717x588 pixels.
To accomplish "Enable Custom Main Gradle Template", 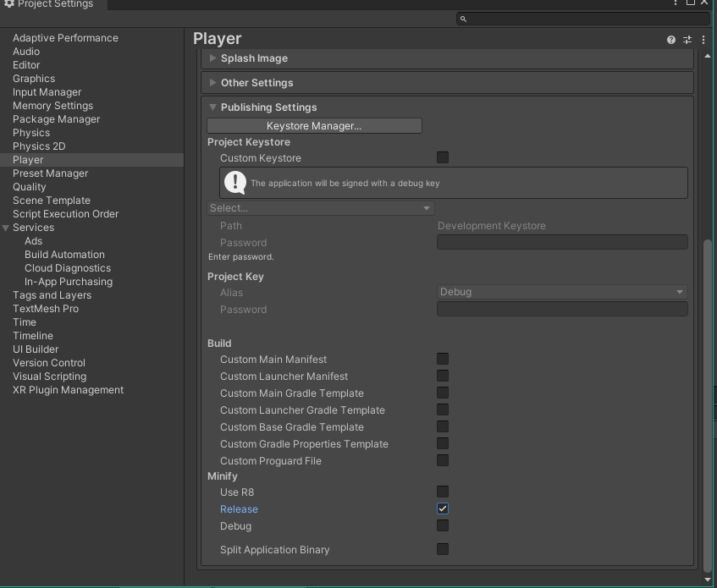I will tap(443, 393).
